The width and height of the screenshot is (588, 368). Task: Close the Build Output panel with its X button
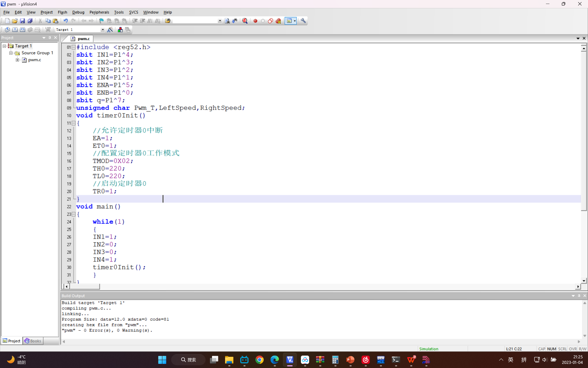585,296
